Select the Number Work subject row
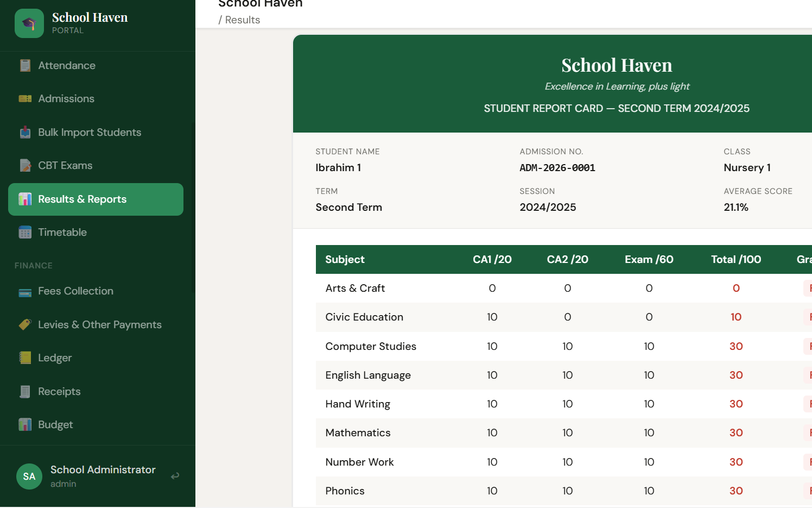Viewport: 812px width, 508px height. click(564, 462)
